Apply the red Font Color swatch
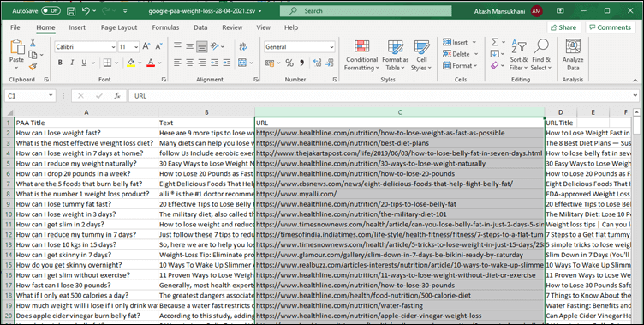Screen dimensions: 644x325 [x=151, y=63]
